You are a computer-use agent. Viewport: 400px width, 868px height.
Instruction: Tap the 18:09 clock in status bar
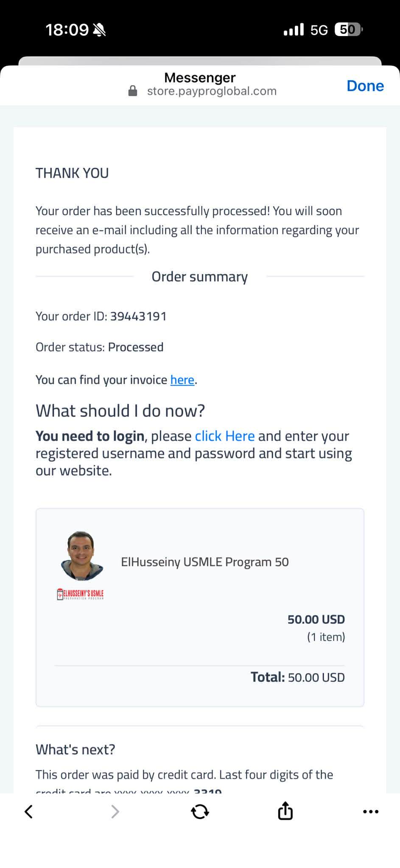[x=67, y=30]
